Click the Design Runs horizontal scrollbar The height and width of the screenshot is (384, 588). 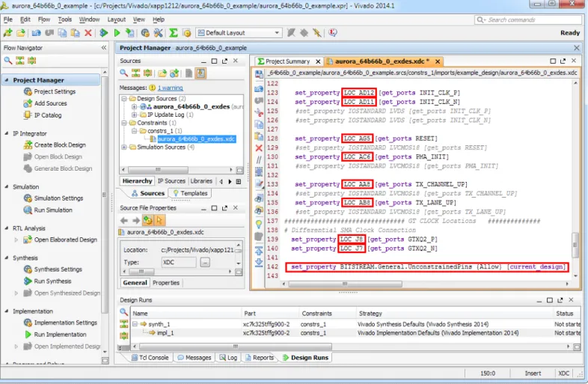click(235, 347)
